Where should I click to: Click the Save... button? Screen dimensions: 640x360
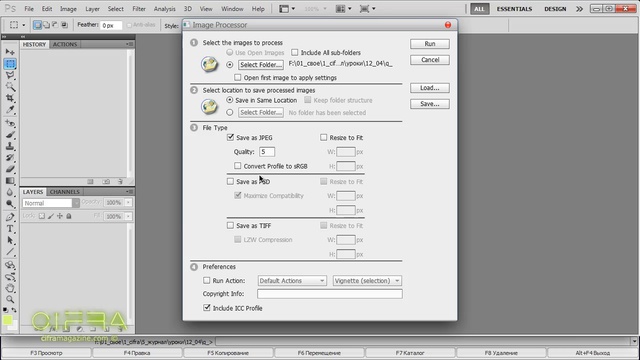[x=430, y=104]
